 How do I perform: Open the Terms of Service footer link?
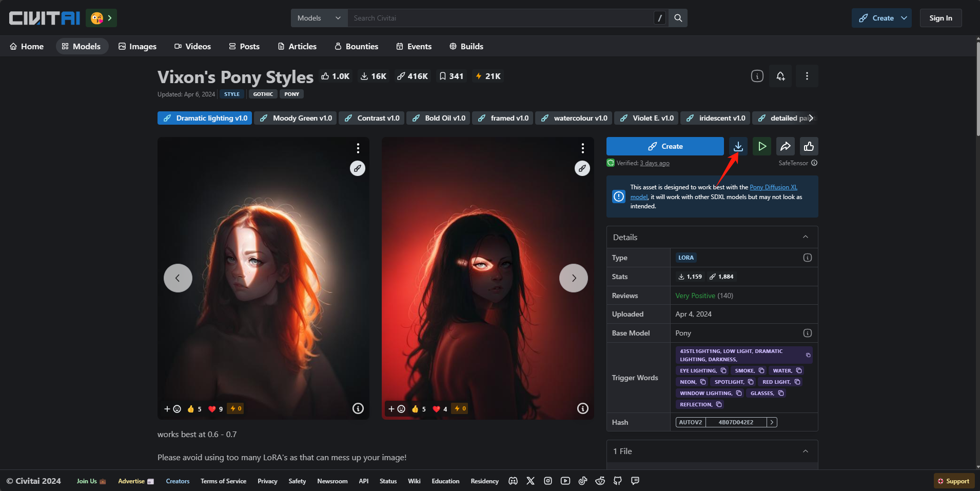(x=223, y=481)
